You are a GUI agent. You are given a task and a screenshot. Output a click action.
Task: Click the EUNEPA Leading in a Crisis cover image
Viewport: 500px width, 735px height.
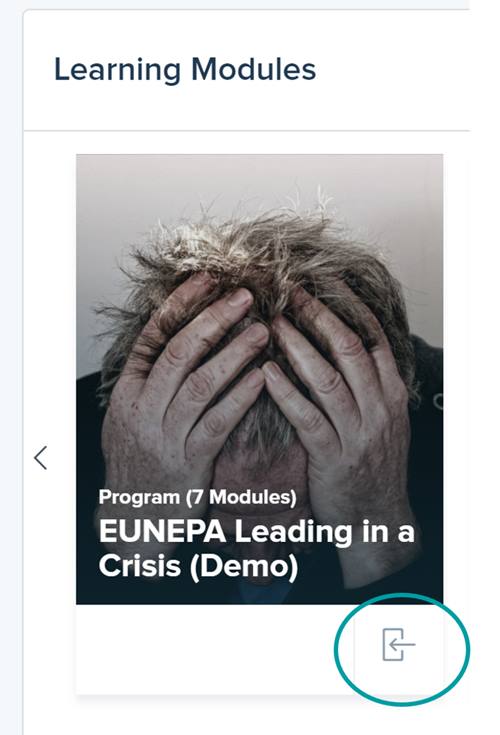(260, 379)
